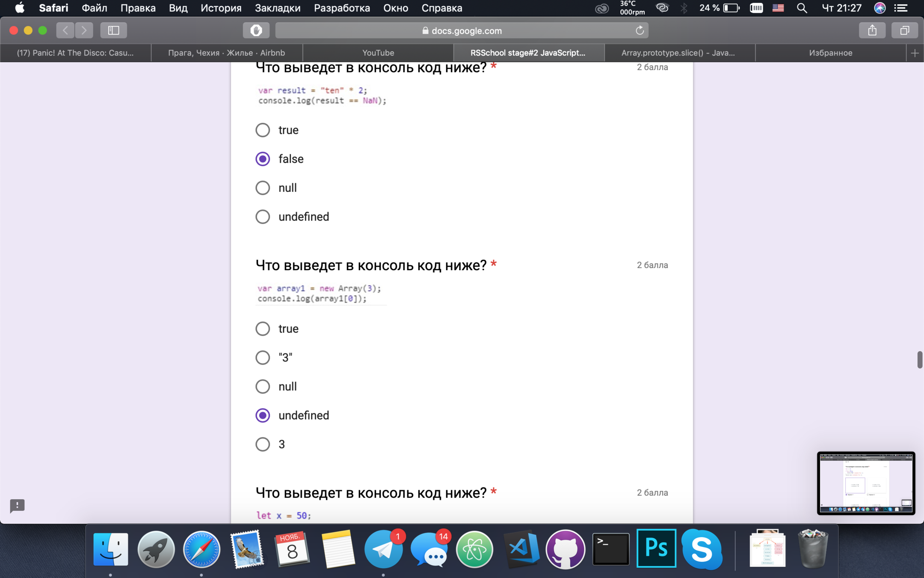Screen dimensions: 924x578
Task: Click the Safari sidebar toggle icon
Action: pyautogui.click(x=113, y=30)
